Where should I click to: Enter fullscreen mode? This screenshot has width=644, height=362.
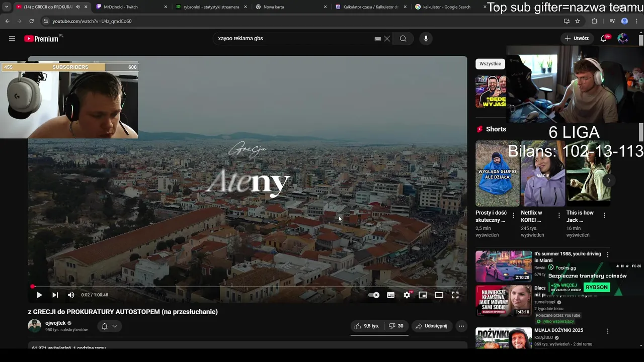(x=455, y=295)
